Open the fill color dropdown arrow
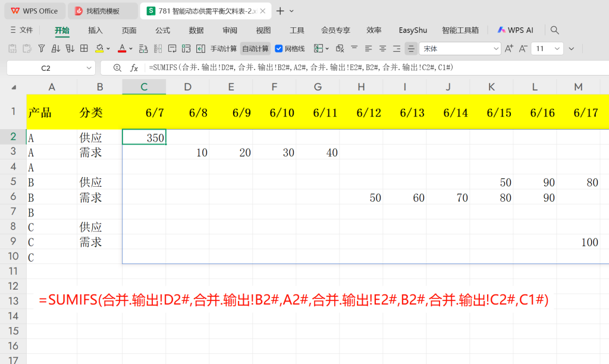This screenshot has width=609, height=364. click(x=108, y=49)
